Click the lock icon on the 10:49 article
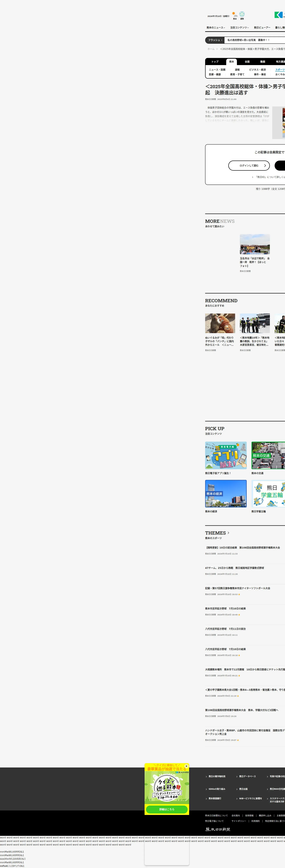The height and width of the screenshot is (868, 285). coord(239,615)
